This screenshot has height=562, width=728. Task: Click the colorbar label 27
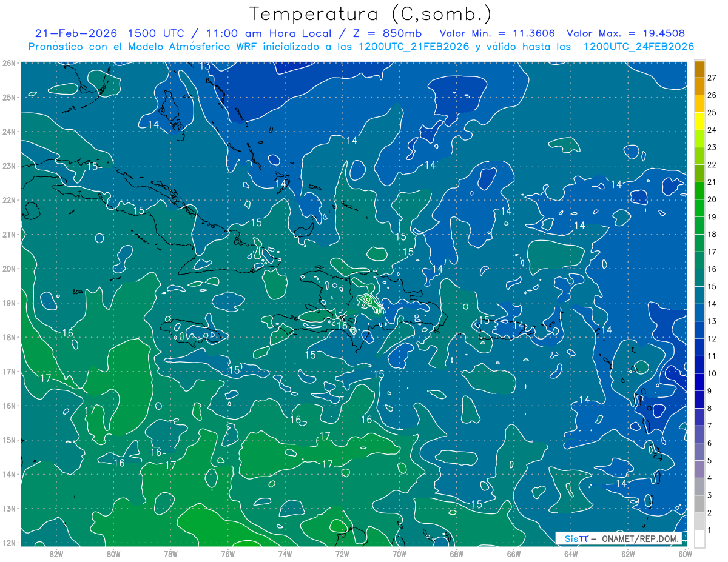coord(712,78)
